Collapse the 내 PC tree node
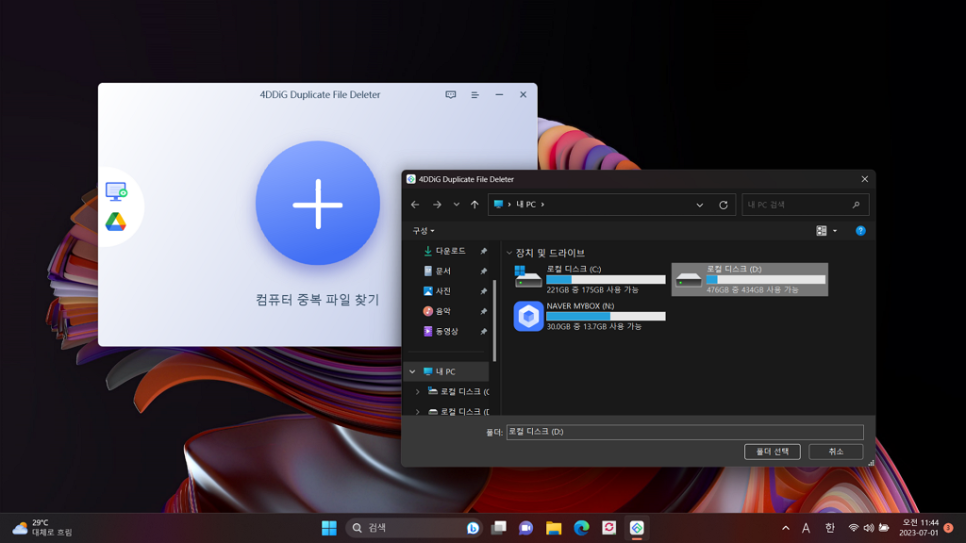This screenshot has height=543, width=966. point(412,372)
